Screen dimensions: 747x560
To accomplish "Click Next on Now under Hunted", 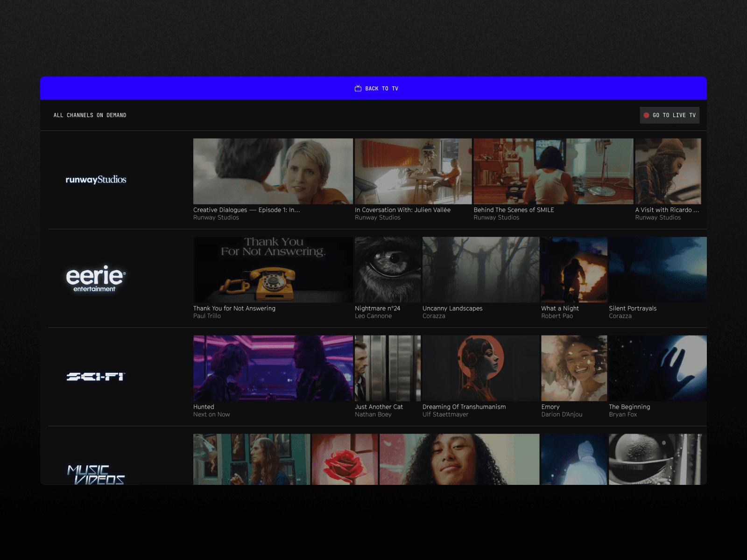I will tap(211, 414).
